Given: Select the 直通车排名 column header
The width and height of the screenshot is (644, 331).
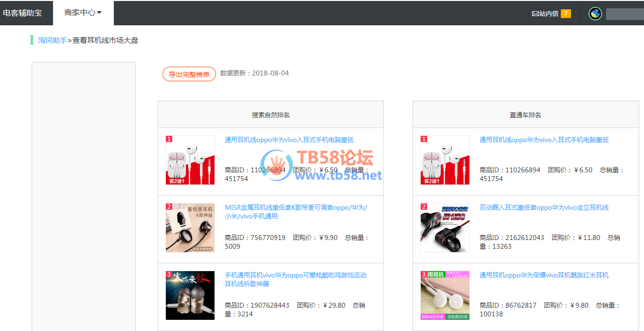Looking at the screenshot, I should 525,115.
